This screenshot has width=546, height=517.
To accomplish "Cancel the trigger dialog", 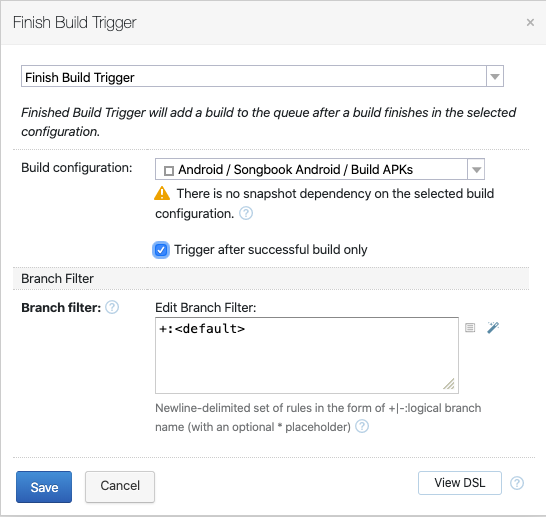I will pyautogui.click(x=120, y=486).
